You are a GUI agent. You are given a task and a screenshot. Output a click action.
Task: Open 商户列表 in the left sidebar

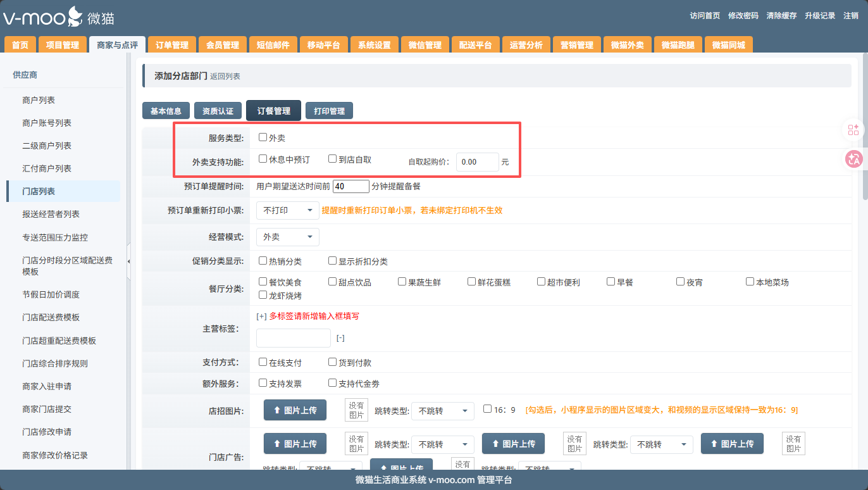coord(39,100)
